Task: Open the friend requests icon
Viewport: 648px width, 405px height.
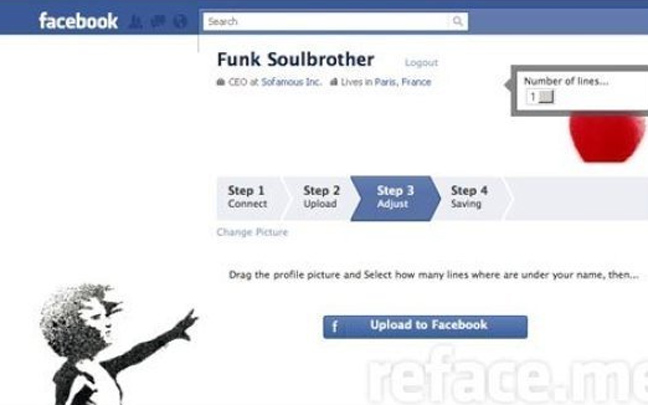Action: 136,21
